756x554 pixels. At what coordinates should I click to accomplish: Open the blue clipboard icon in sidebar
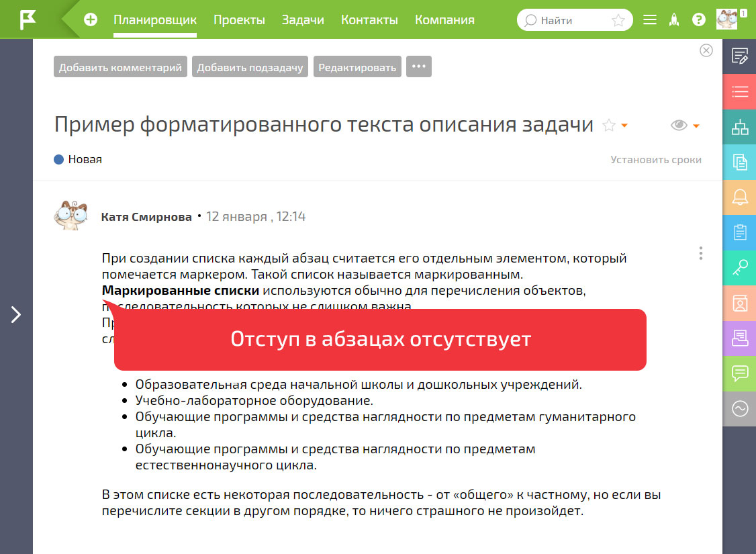point(740,232)
